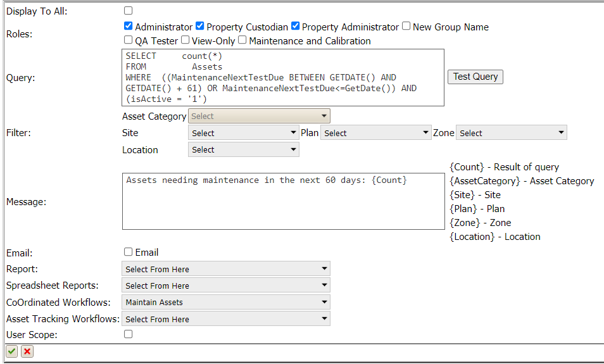Viewport: 604px width, 364px height.
Task: Click inside the SQL Query text area
Action: click(283, 77)
